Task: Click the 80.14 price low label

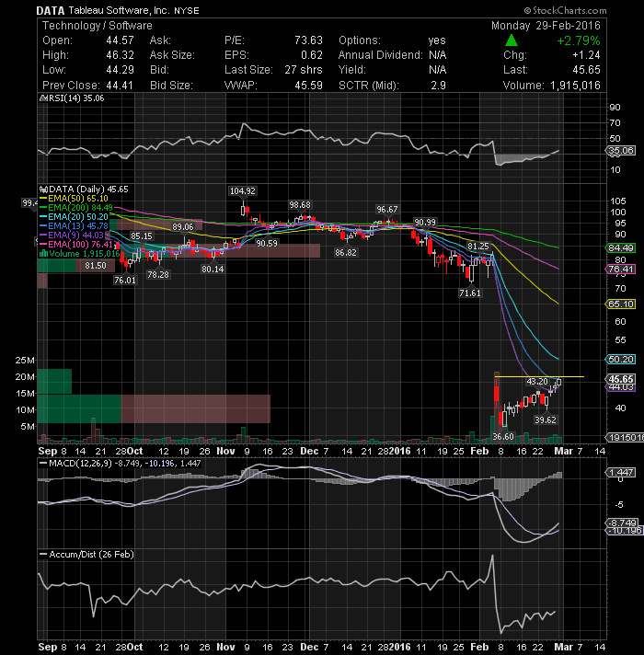Action: [x=213, y=269]
